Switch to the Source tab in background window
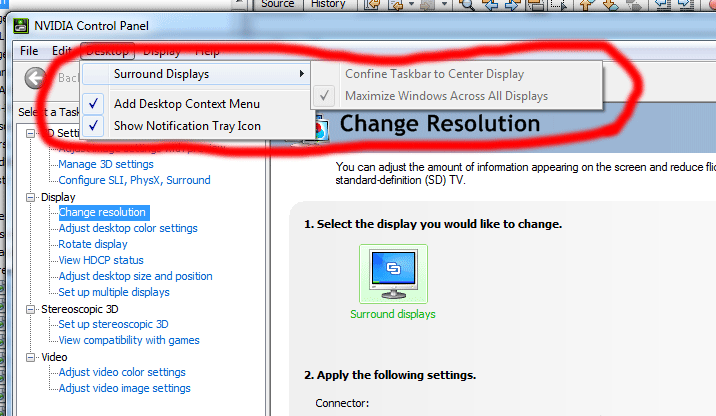This screenshot has width=716, height=416. click(277, 4)
